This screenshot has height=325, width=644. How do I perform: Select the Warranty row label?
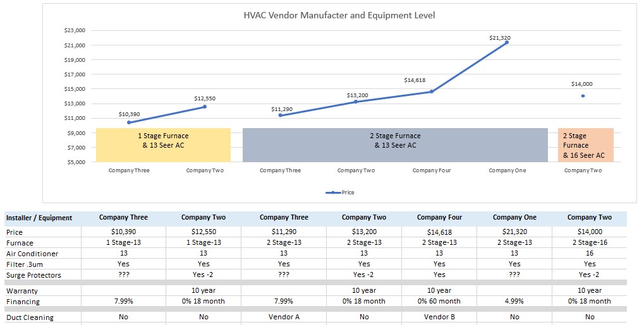(x=22, y=291)
